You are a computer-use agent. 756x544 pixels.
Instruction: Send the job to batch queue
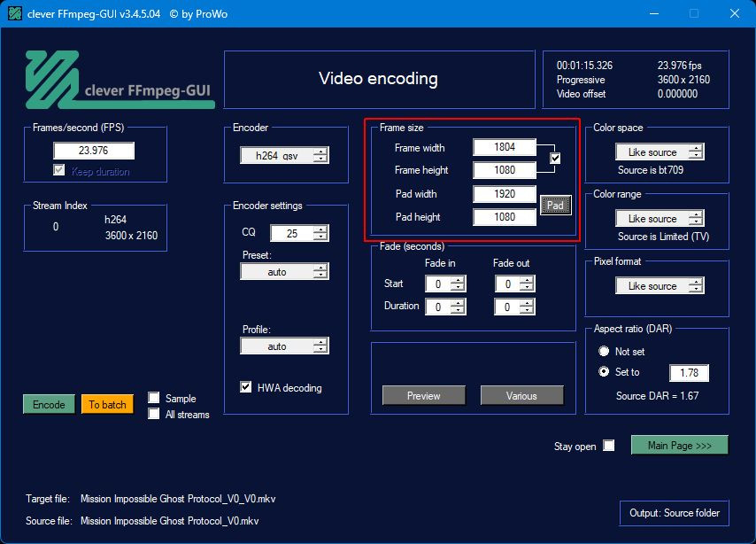click(106, 404)
